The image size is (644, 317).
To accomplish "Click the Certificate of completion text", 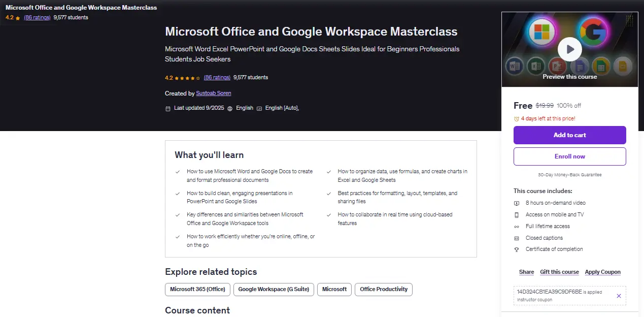I will (554, 249).
